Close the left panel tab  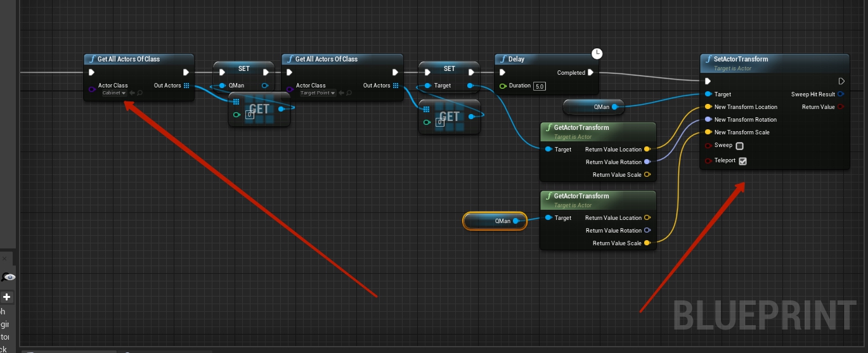point(3,259)
